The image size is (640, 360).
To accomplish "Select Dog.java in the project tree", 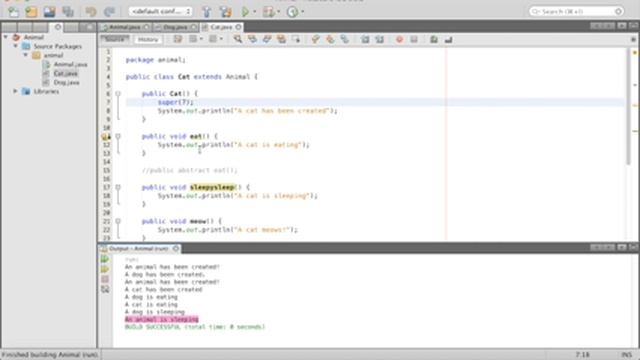I will coord(66,82).
